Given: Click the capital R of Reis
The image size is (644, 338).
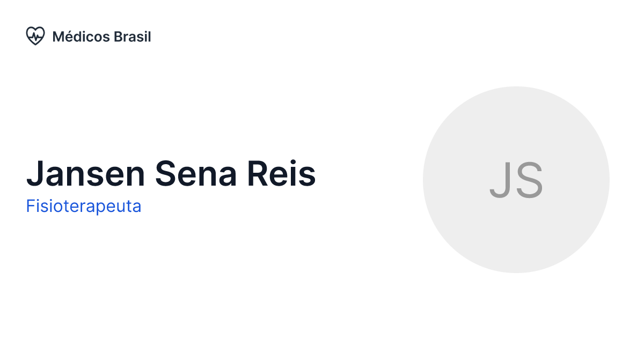Looking at the screenshot, I should pyautogui.click(x=258, y=174).
